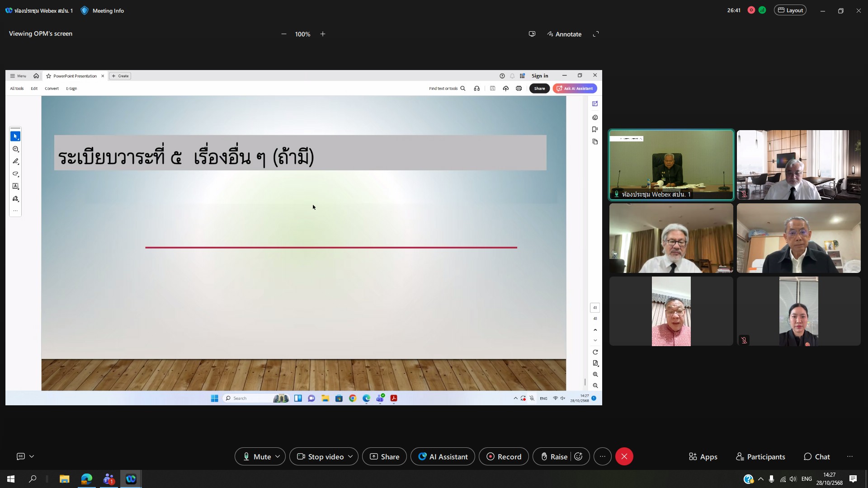Click the reactions smiley icon
This screenshot has height=488, width=868.
[578, 456]
